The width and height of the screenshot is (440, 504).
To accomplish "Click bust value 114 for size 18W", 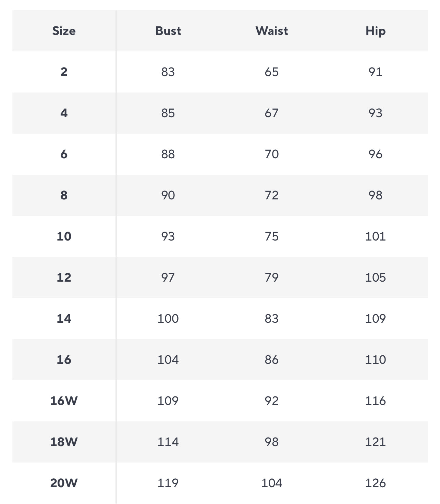I will (x=168, y=442).
